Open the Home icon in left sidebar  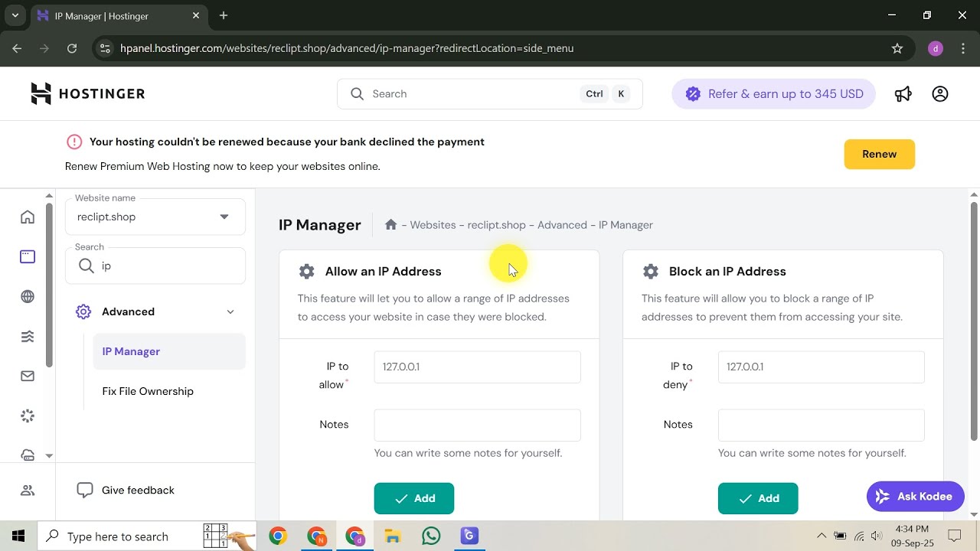pyautogui.click(x=28, y=217)
